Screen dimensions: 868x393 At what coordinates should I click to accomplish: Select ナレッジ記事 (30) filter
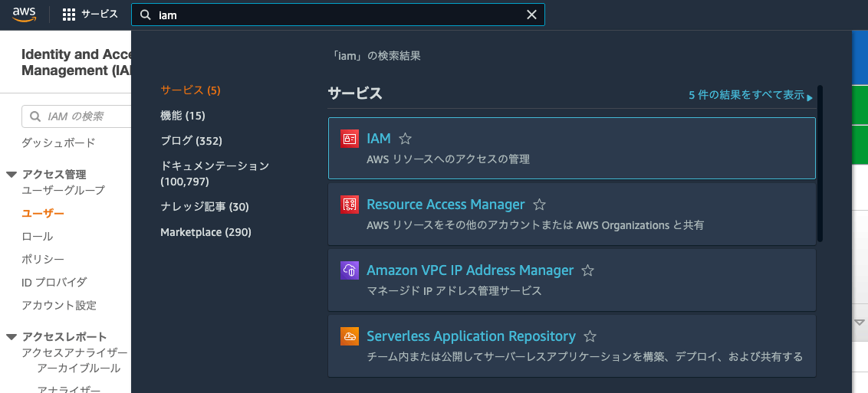tap(204, 207)
